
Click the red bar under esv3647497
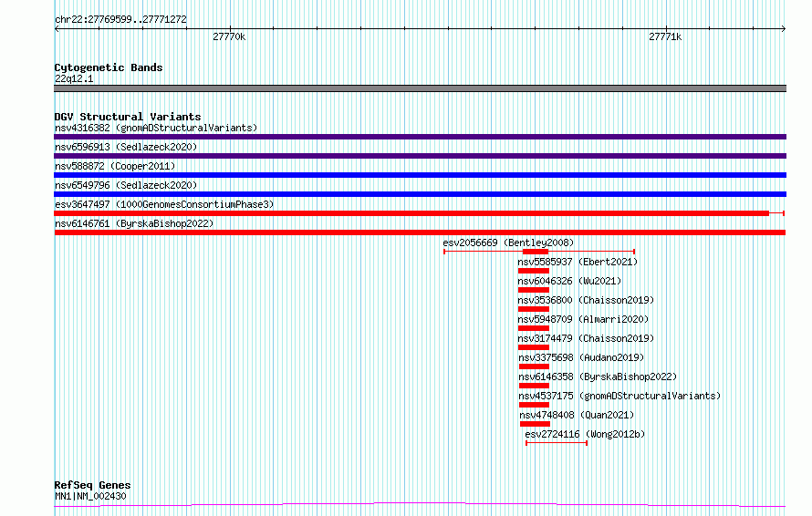pyautogui.click(x=411, y=213)
